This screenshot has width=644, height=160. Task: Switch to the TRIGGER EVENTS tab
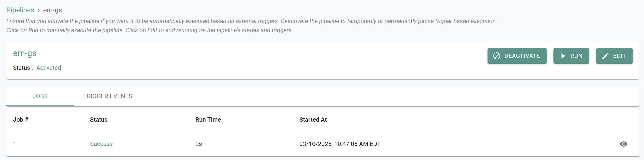108,96
